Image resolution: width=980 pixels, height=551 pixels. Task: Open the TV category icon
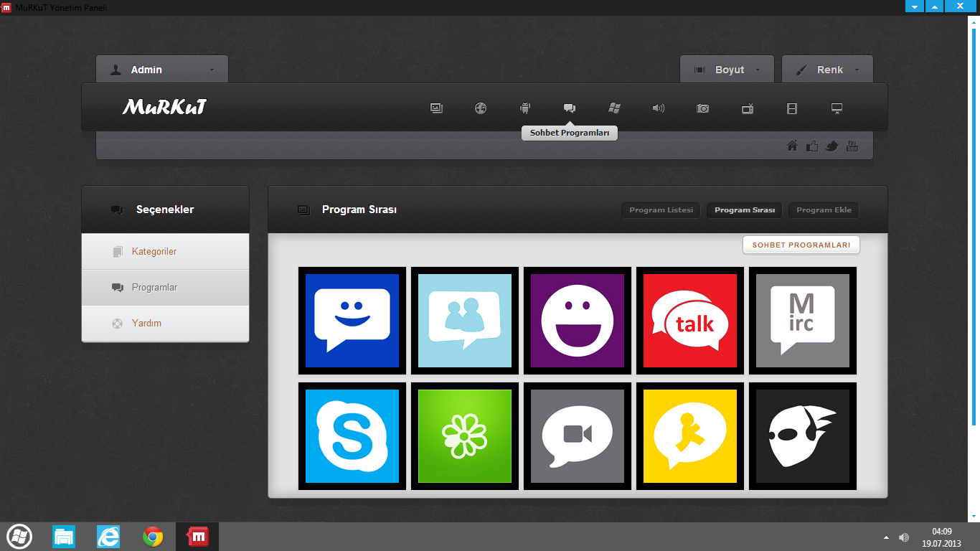748,108
